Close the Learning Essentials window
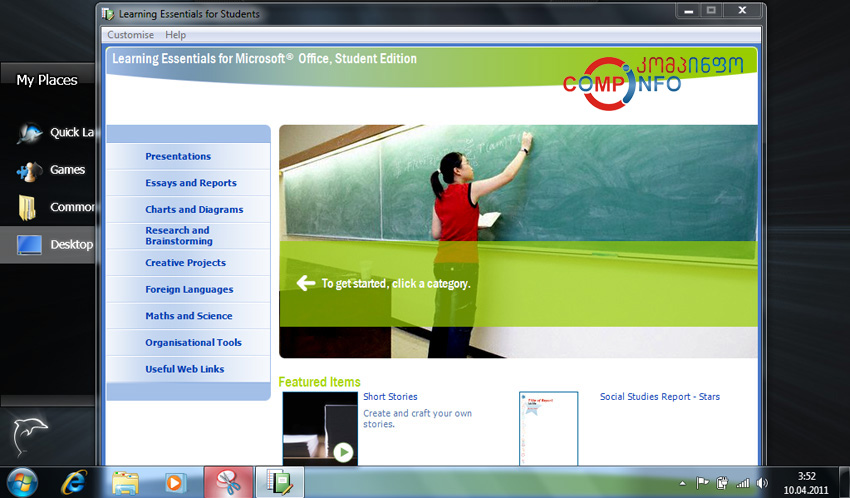This screenshot has height=498, width=850. click(x=742, y=10)
